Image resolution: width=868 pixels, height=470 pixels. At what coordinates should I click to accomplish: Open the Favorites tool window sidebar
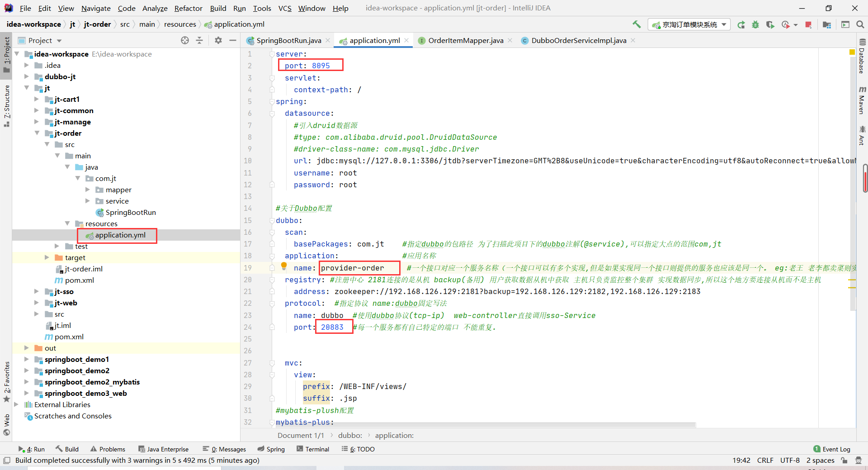coord(6,382)
